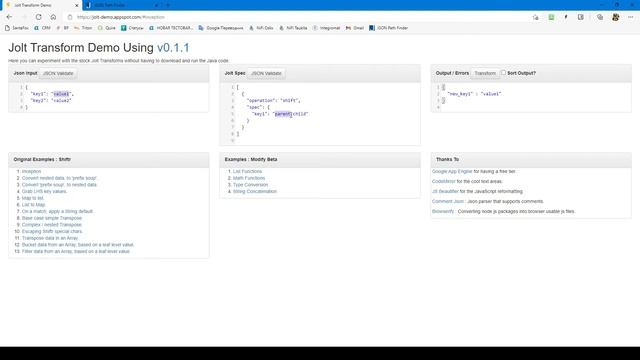This screenshot has width=640, height=360.
Task: Open the Quire bookmark
Action: point(107,28)
